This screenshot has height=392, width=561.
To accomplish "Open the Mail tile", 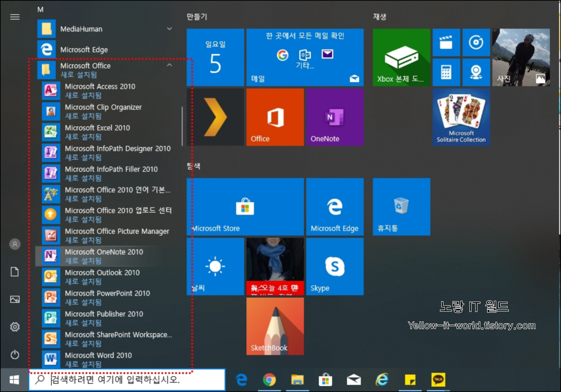I will point(305,57).
